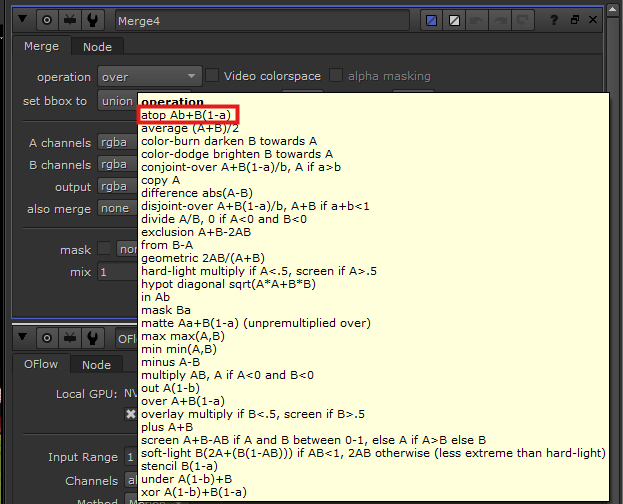Expand the also merge none dropdown
Screen dimensions: 623x504
(115, 208)
